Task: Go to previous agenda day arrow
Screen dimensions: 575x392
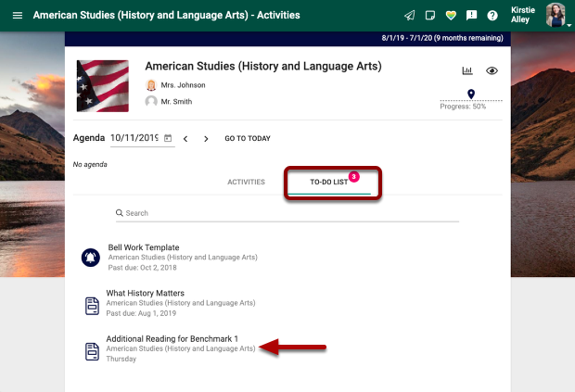Action: point(185,139)
